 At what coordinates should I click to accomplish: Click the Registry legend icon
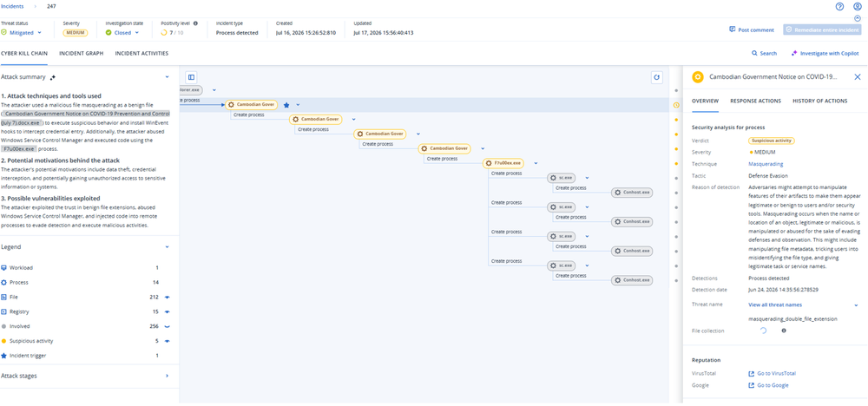3,311
